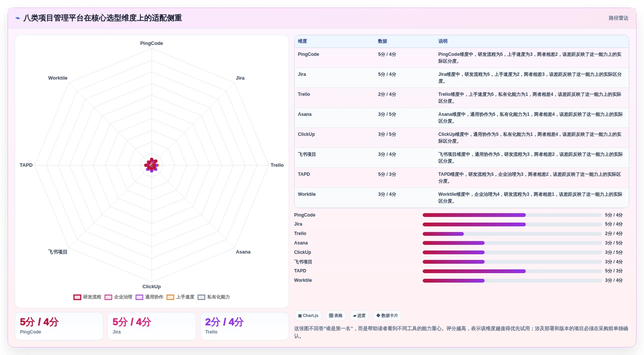Screen dimensions: 644x355
Task: Select the PingCode table row name
Action: [308, 54]
